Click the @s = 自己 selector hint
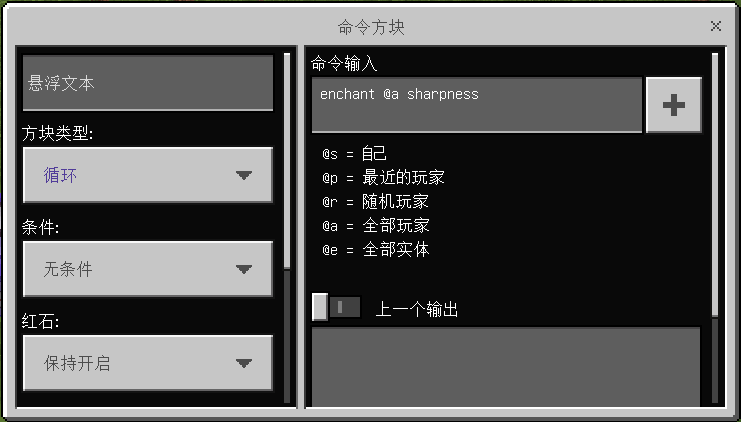741x422 pixels. 354,154
